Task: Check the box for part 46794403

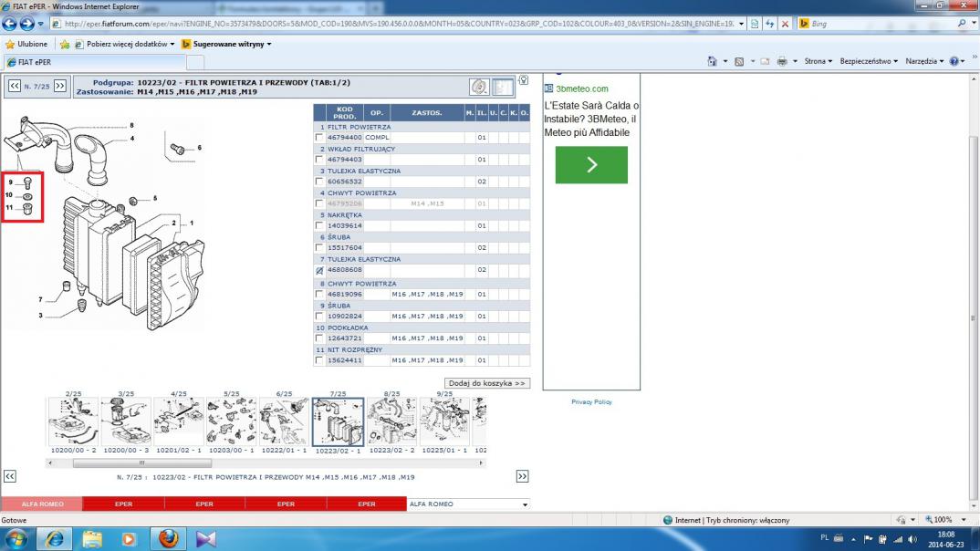Action: pyautogui.click(x=319, y=160)
